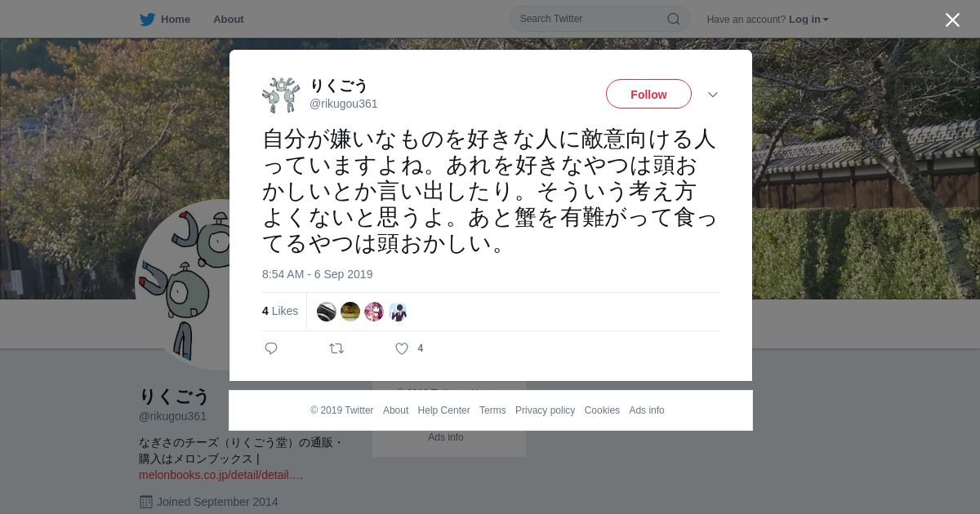Follow the user りくごう
The width and height of the screenshot is (980, 514).
point(648,95)
